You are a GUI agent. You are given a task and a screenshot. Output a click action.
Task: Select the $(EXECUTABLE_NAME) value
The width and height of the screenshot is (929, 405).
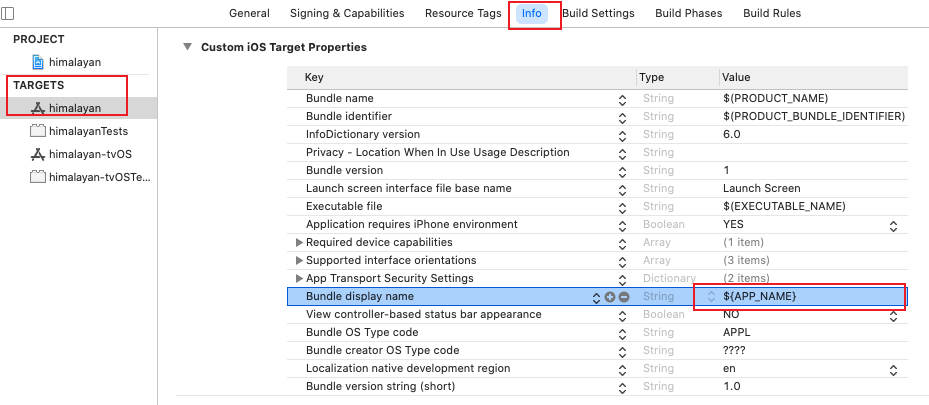pyautogui.click(x=784, y=206)
